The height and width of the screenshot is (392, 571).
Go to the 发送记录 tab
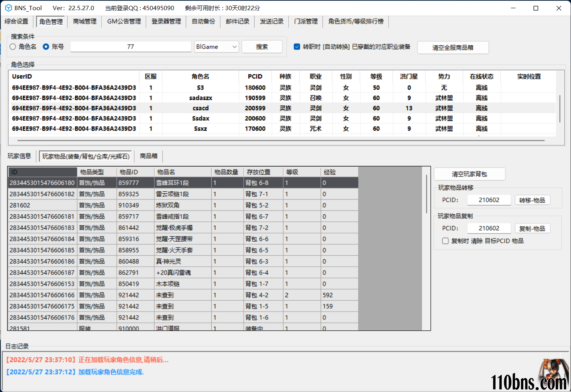tap(272, 21)
